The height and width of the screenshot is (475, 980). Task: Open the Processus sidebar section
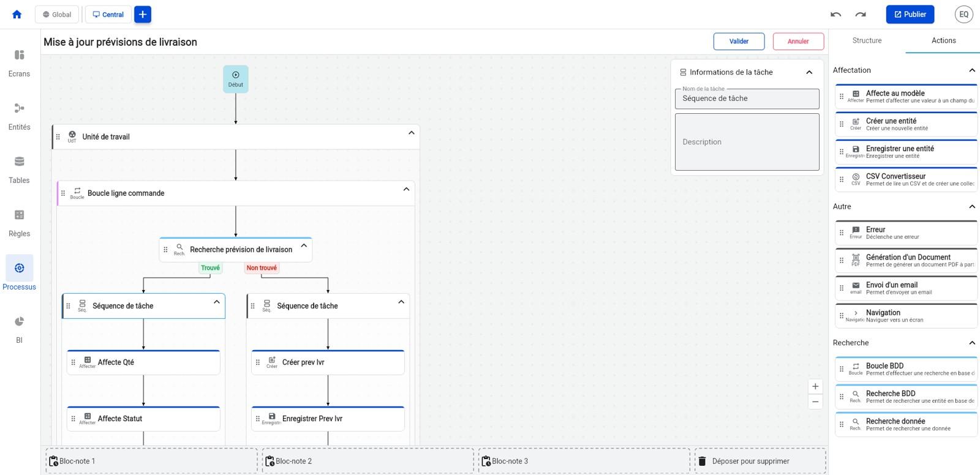19,274
